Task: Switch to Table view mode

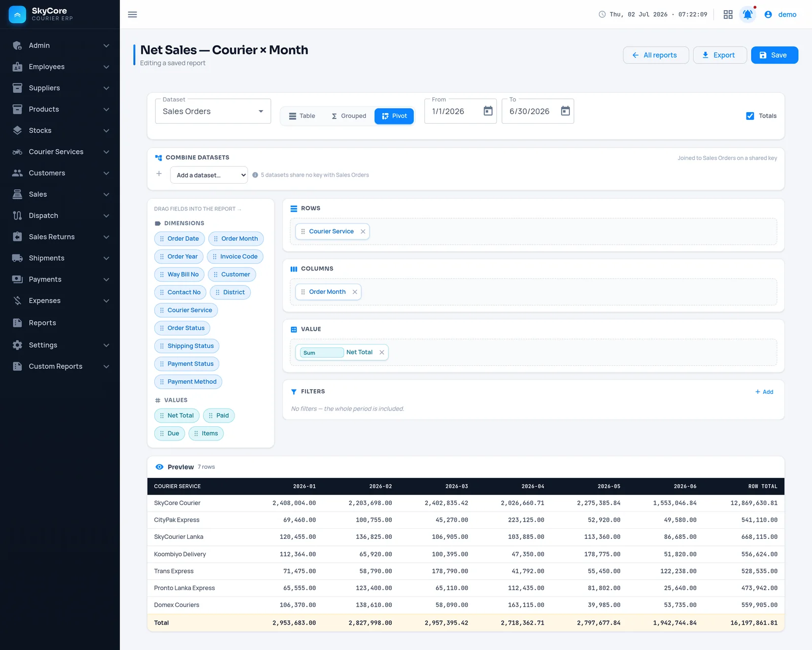Action: click(x=302, y=116)
